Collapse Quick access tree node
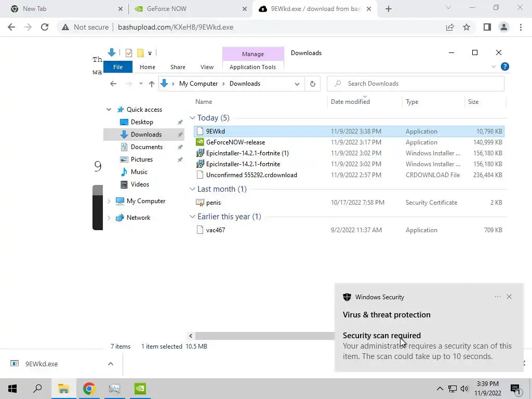This screenshot has width=532, height=399. (109, 110)
